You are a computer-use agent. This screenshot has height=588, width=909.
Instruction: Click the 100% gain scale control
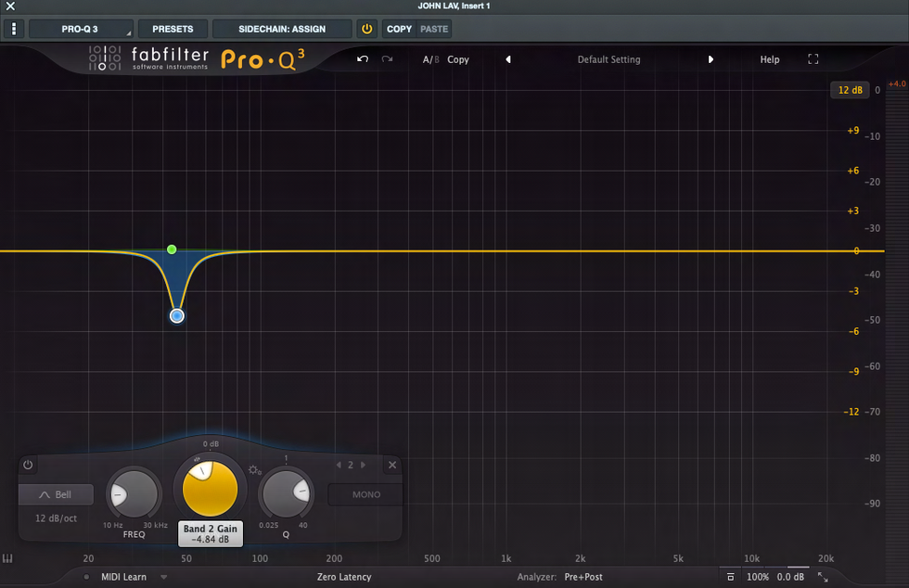(x=757, y=577)
